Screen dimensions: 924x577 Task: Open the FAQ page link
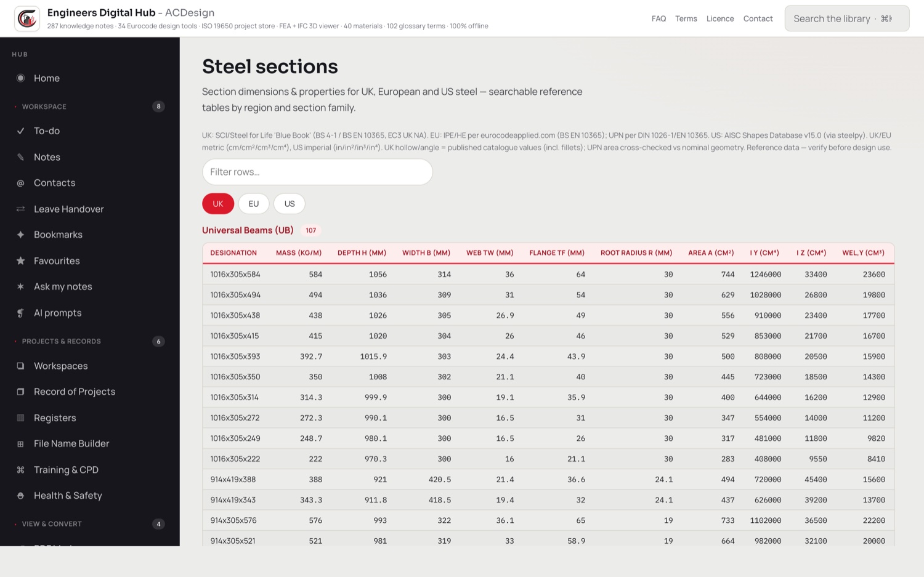pyautogui.click(x=659, y=18)
